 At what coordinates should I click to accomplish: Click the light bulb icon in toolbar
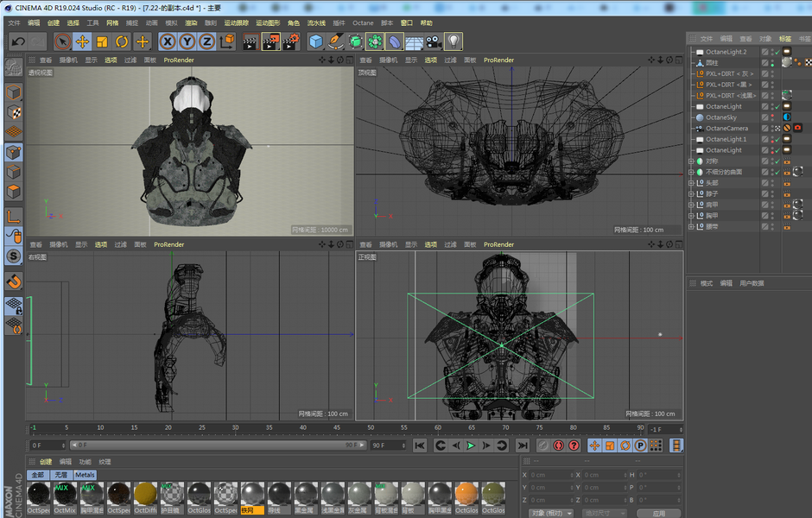pos(454,41)
